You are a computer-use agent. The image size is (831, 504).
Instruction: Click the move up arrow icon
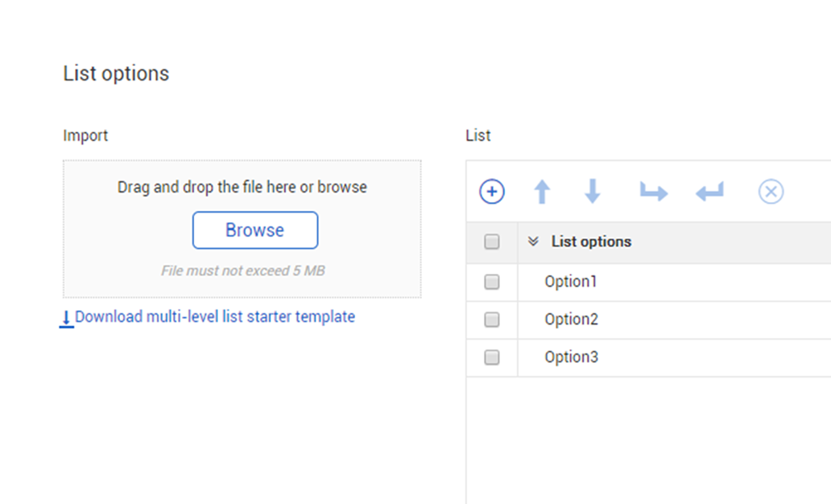coord(542,192)
